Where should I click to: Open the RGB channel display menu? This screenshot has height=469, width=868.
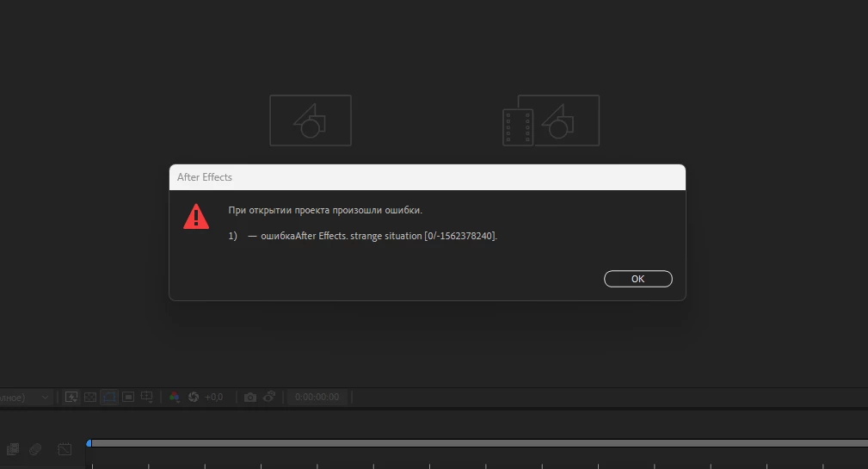coord(175,397)
